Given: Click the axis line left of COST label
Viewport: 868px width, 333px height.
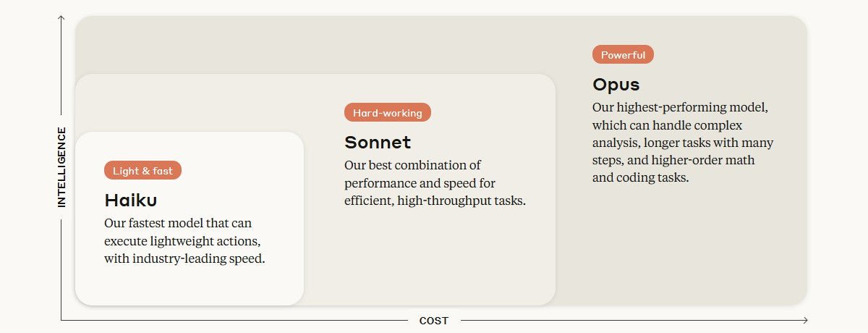Looking at the screenshot, I should (231, 320).
